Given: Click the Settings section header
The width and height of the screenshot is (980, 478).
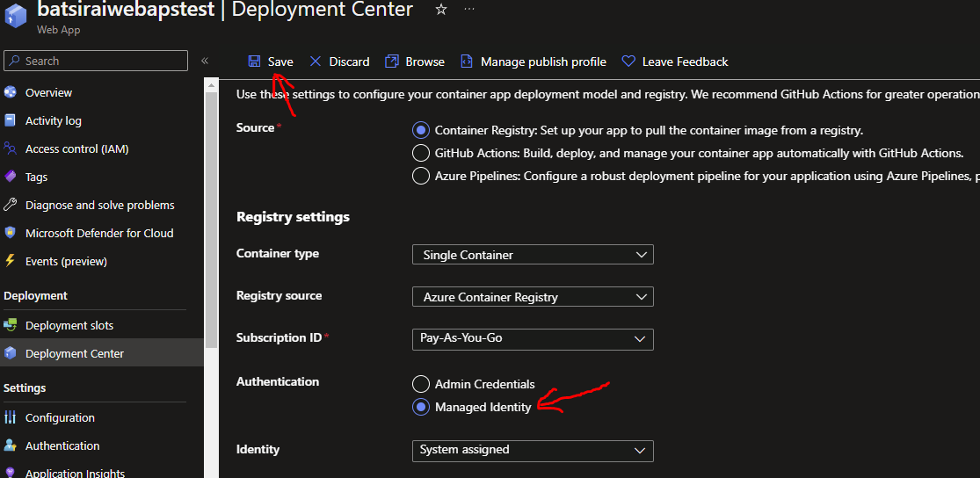Looking at the screenshot, I should click(x=25, y=388).
